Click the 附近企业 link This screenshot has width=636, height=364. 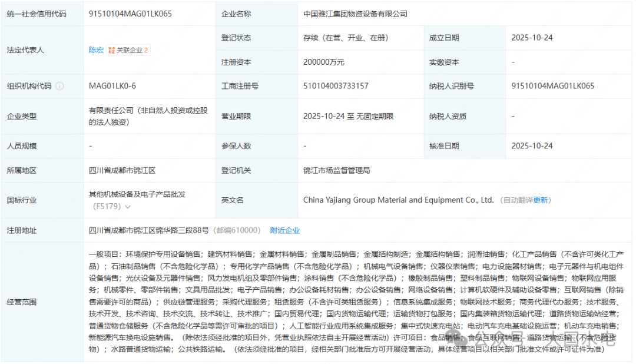coord(285,230)
